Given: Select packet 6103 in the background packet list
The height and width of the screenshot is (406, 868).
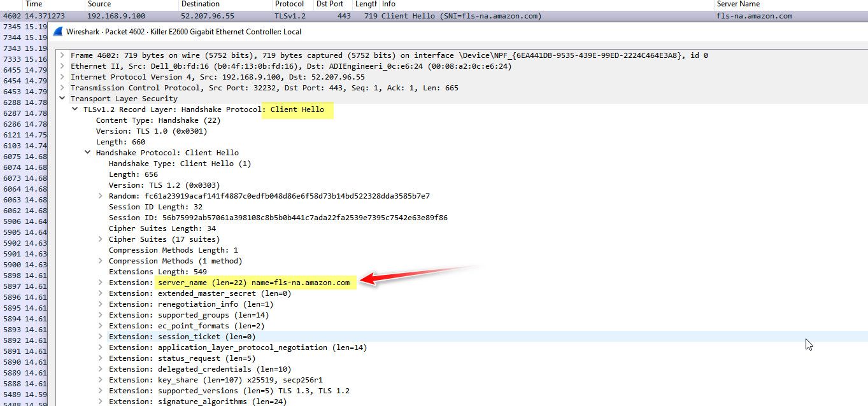Looking at the screenshot, I should point(24,146).
